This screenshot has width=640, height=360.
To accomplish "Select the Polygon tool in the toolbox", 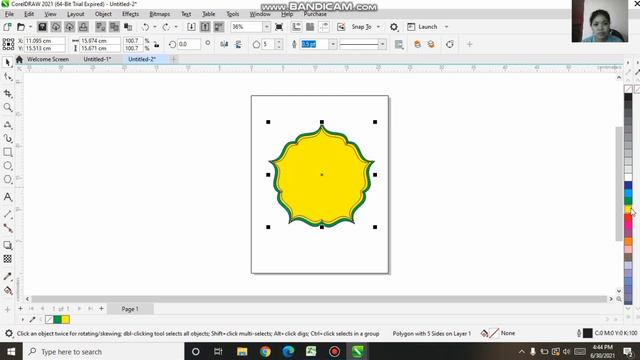I will click(x=7, y=179).
